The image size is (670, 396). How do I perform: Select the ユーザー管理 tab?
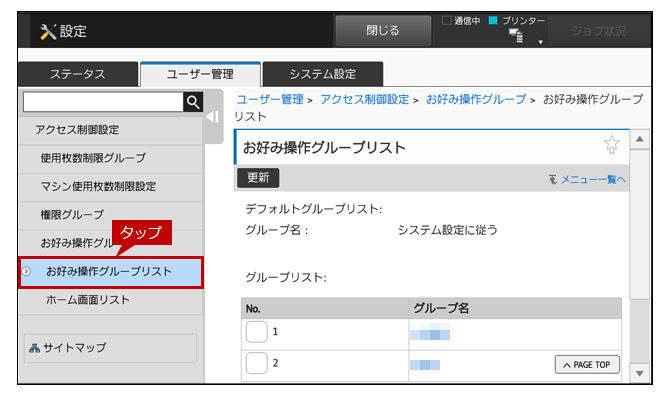(x=200, y=74)
